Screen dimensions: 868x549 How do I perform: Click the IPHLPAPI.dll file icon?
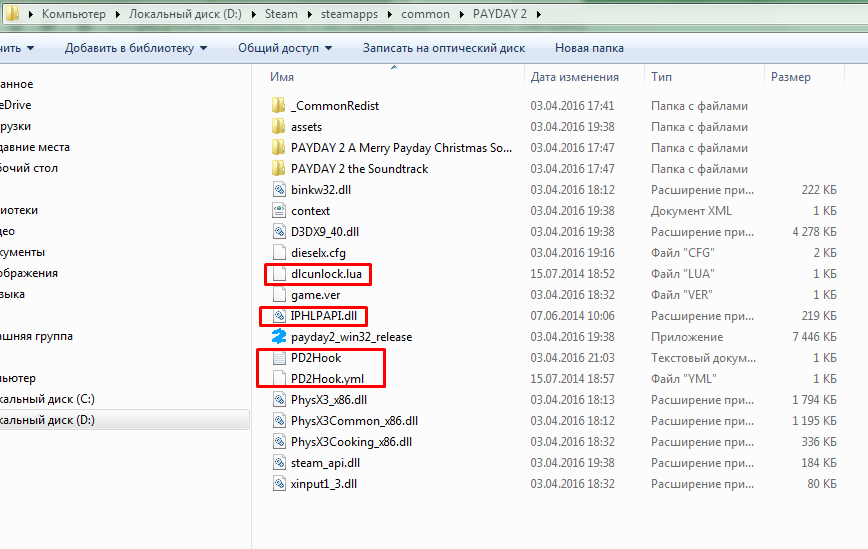tap(279, 315)
